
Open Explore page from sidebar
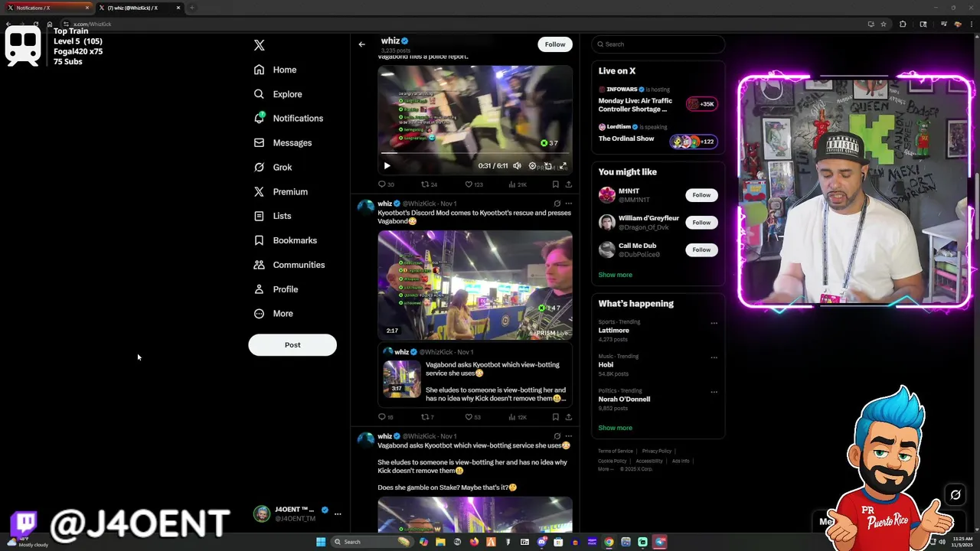tap(278, 94)
